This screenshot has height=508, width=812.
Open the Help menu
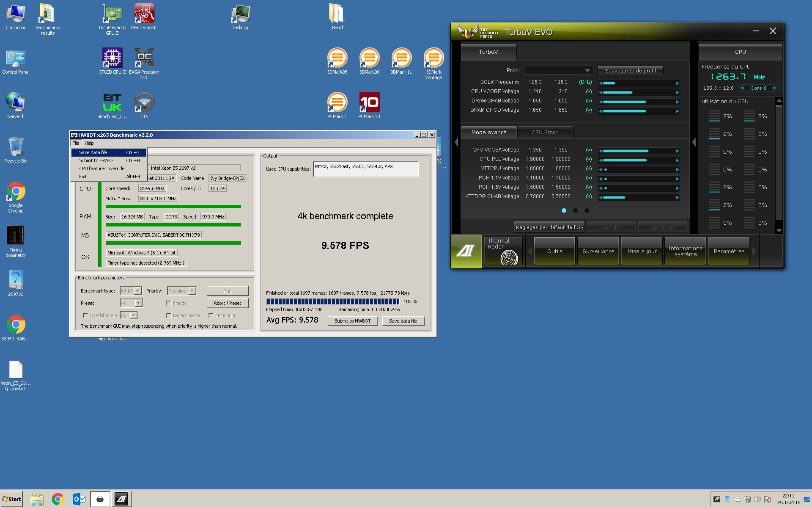tap(89, 143)
